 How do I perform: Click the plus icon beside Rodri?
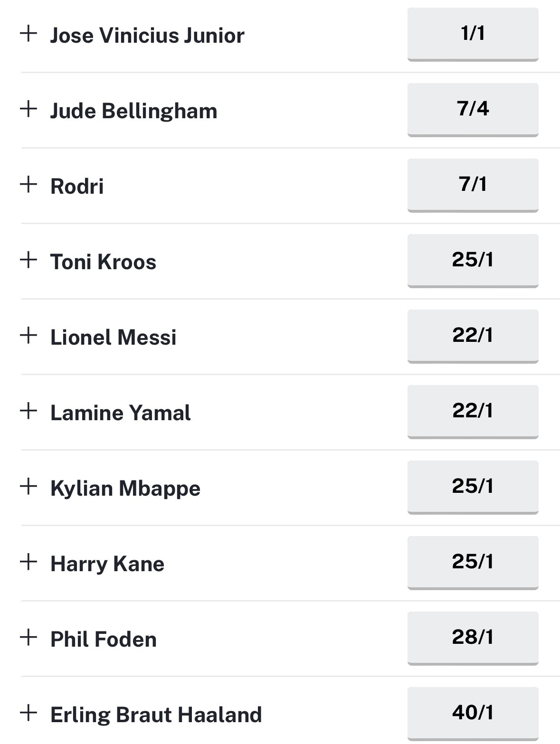coord(28,185)
